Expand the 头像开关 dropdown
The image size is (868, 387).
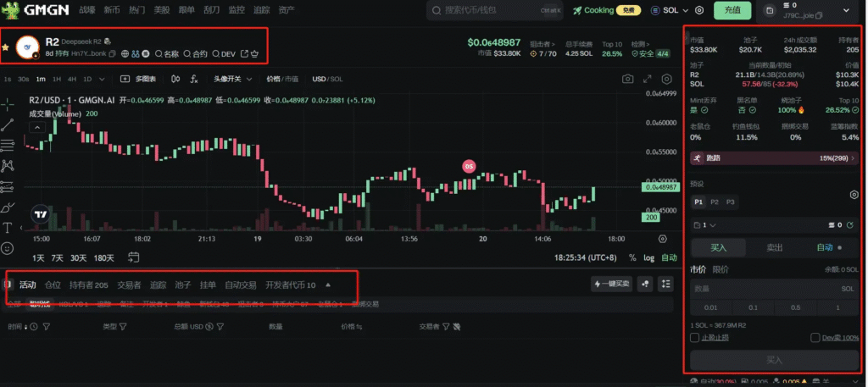(x=232, y=79)
